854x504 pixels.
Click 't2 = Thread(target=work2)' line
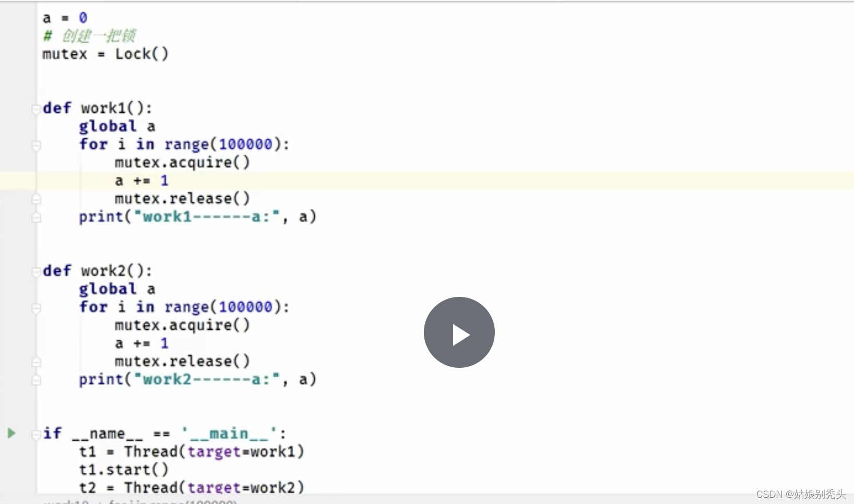192,487
